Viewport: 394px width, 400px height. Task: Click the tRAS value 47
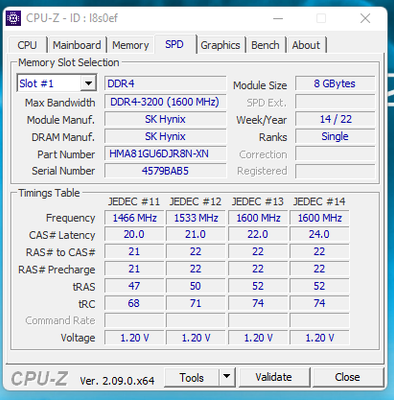[x=134, y=286]
